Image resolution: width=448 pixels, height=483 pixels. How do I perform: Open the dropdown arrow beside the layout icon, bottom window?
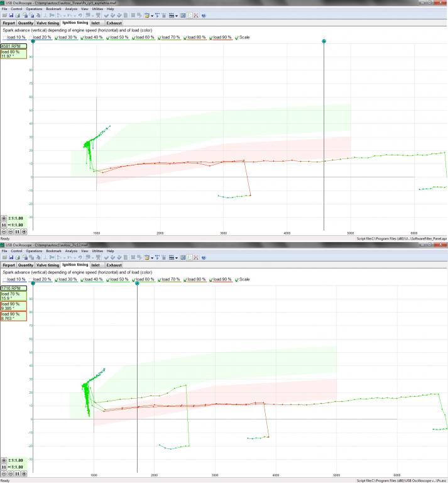coord(177,258)
